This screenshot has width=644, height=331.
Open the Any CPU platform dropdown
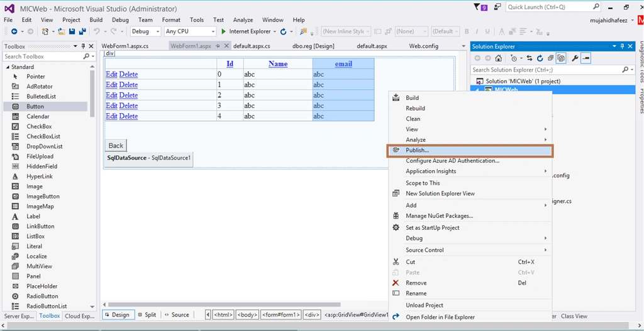point(190,31)
